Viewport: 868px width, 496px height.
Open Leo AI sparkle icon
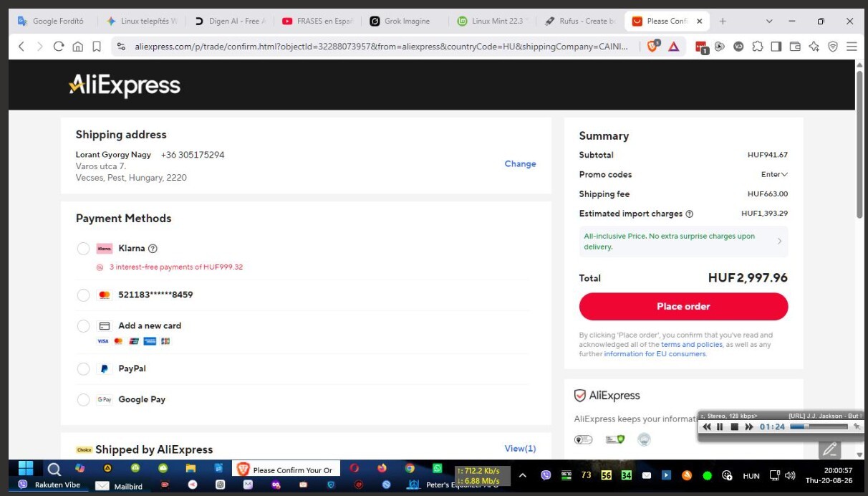point(814,47)
